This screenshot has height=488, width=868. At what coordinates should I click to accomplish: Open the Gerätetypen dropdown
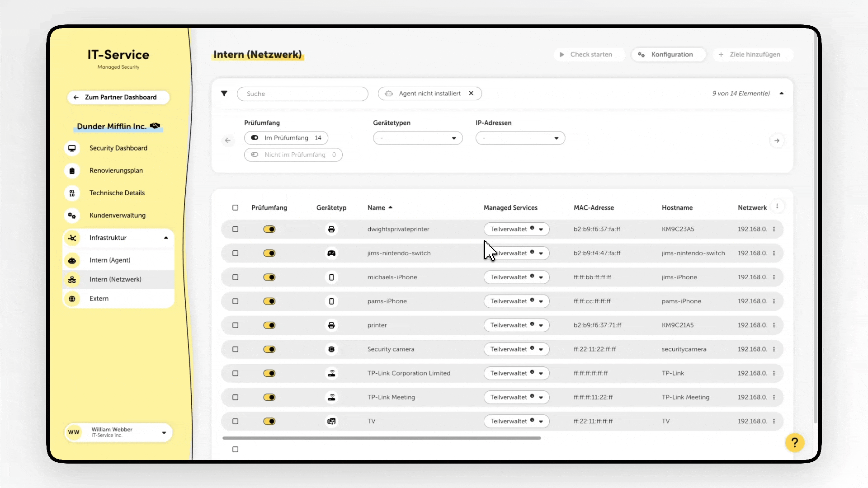point(417,138)
